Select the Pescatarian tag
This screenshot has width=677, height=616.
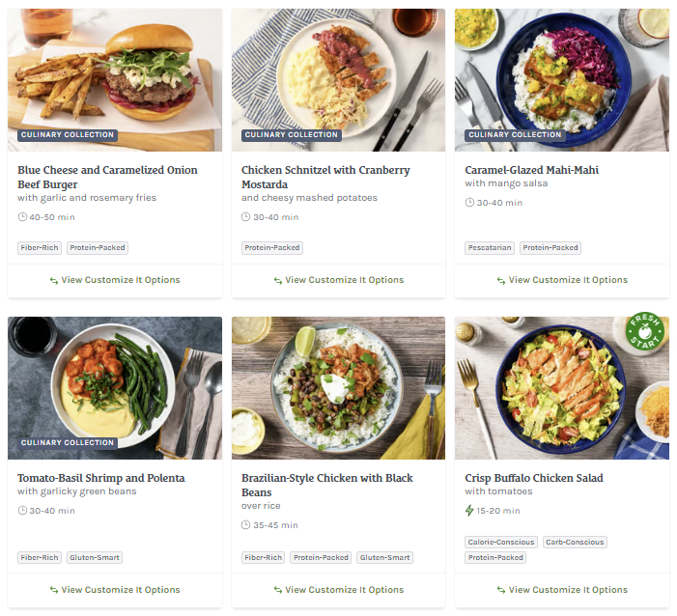(490, 248)
